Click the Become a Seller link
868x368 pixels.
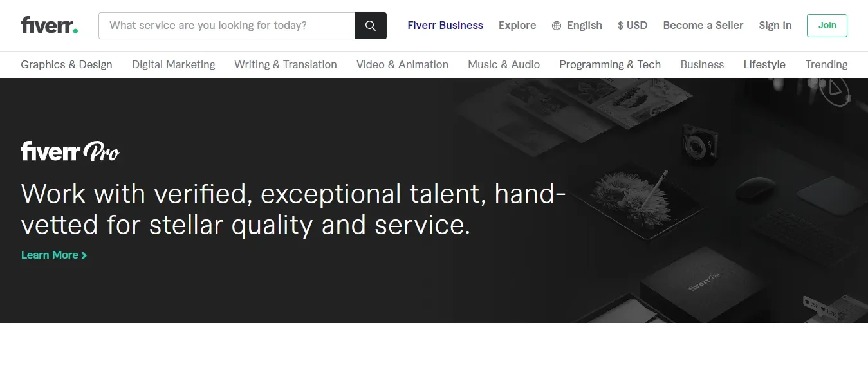point(703,26)
